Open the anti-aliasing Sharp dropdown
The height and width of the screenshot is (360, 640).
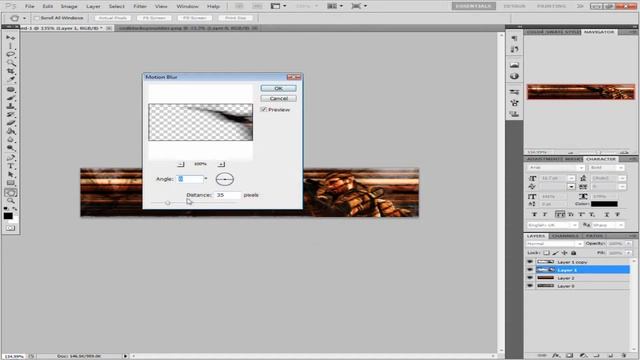click(x=621, y=225)
